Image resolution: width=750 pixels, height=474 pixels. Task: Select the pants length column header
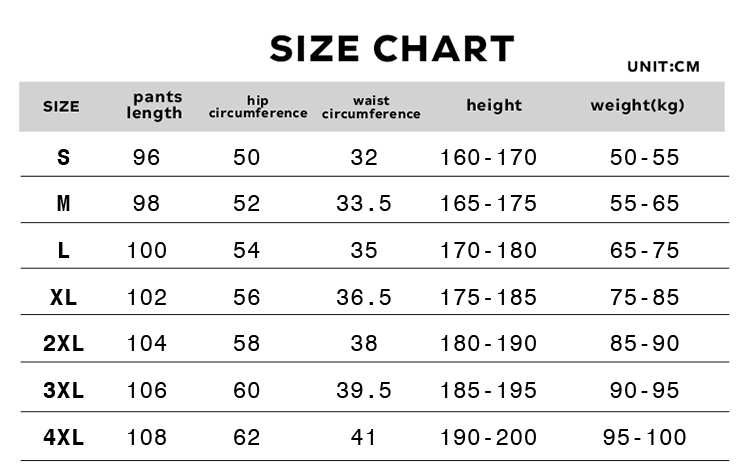154,105
